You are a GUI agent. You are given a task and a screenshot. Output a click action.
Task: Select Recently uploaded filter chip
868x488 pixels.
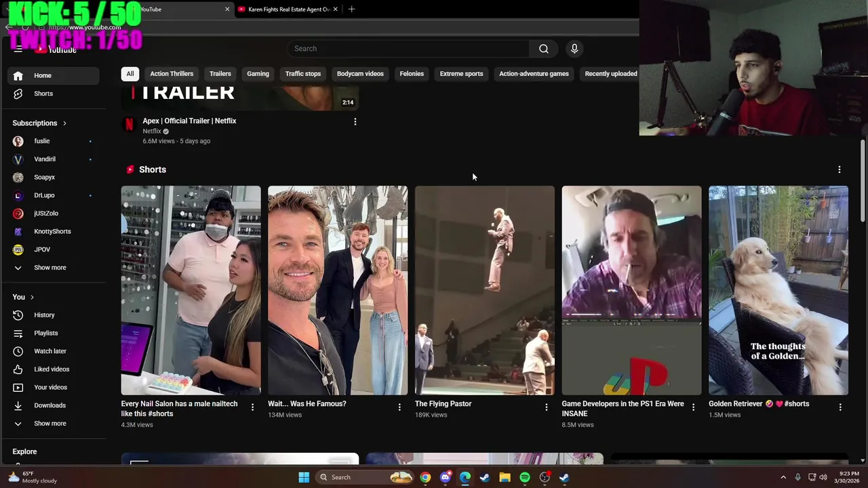pos(610,74)
